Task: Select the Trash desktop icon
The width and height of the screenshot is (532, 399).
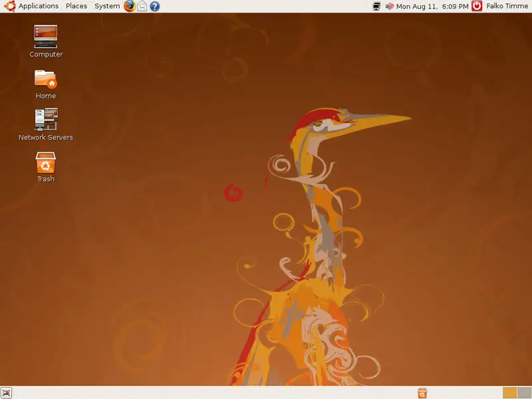Action: pyautogui.click(x=45, y=167)
